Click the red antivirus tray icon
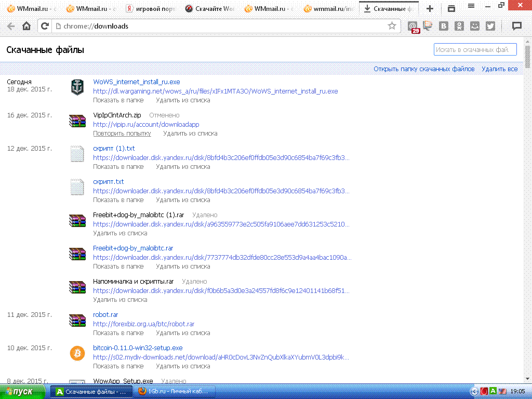Screen dimensions: 532x399 (484, 391)
